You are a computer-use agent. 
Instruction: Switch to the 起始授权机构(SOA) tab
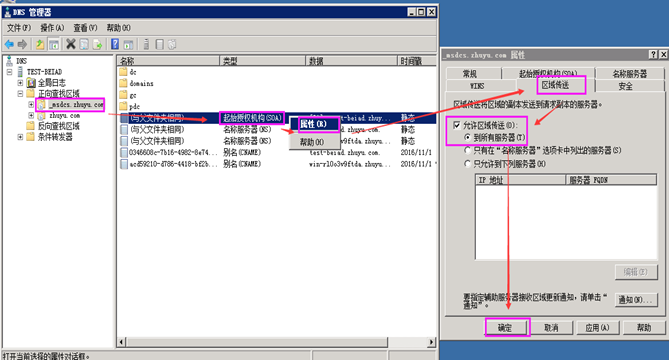click(548, 73)
